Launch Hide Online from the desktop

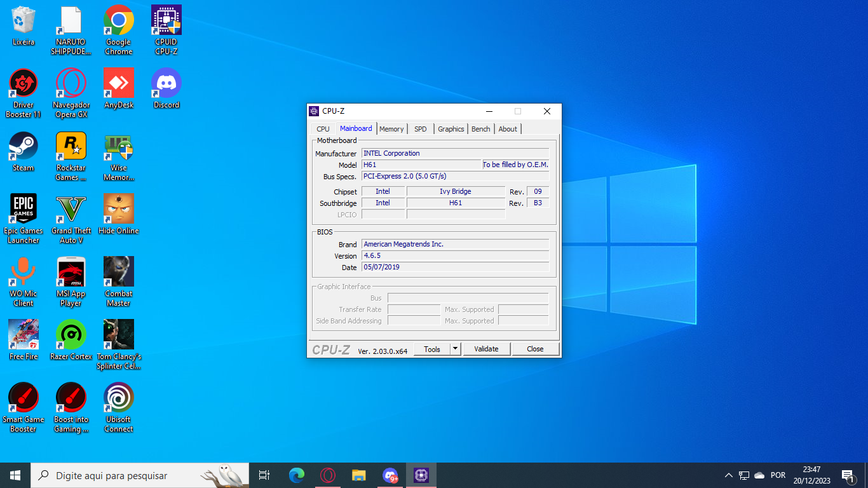coord(119,214)
